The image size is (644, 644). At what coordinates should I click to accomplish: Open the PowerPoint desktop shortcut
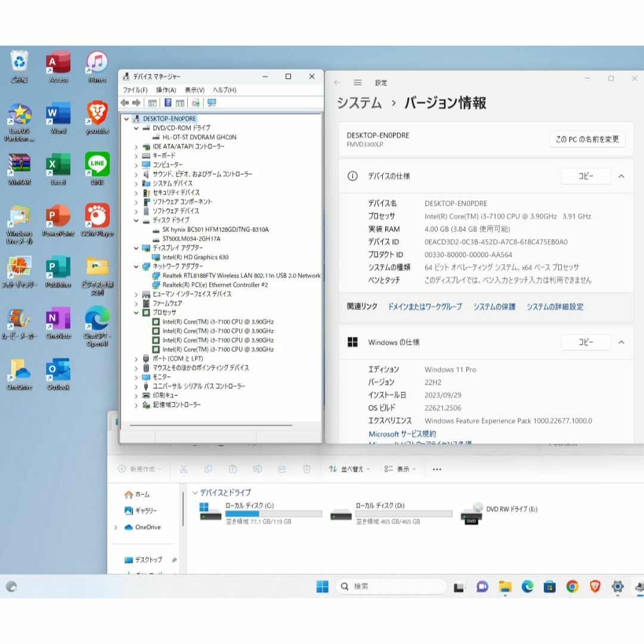[58, 221]
